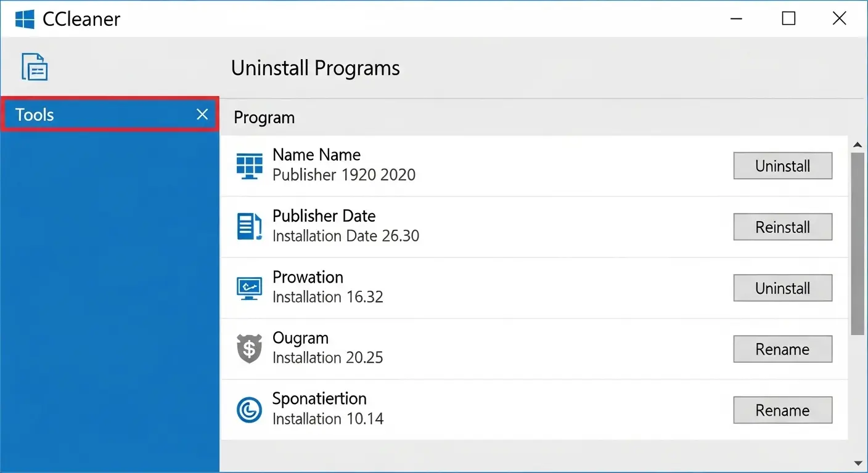The height and width of the screenshot is (473, 868).
Task: Select the "Sponatiertion" title
Action: 319,398
